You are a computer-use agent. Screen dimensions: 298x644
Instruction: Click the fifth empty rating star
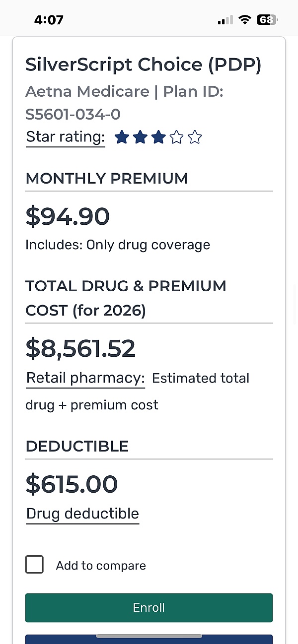click(195, 137)
